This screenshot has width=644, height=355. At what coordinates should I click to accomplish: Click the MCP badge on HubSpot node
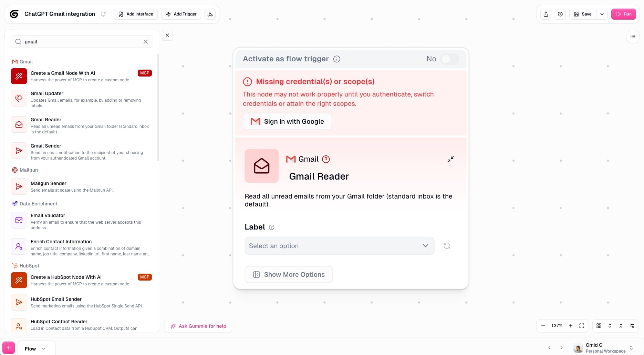145,277
